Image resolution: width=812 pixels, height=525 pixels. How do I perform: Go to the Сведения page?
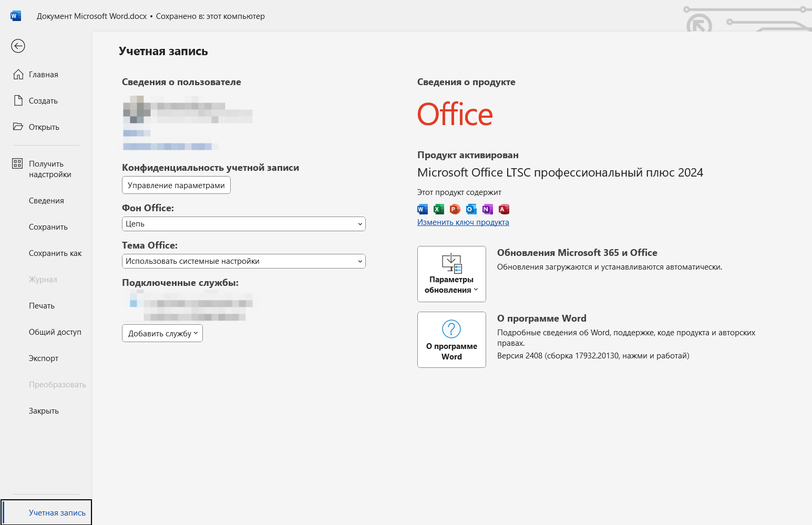tap(46, 201)
